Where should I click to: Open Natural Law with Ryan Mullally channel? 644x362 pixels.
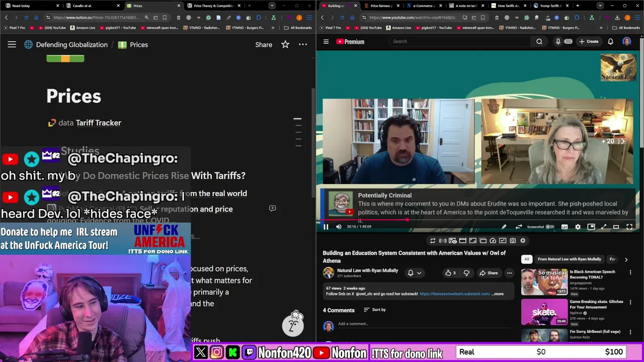[367, 270]
